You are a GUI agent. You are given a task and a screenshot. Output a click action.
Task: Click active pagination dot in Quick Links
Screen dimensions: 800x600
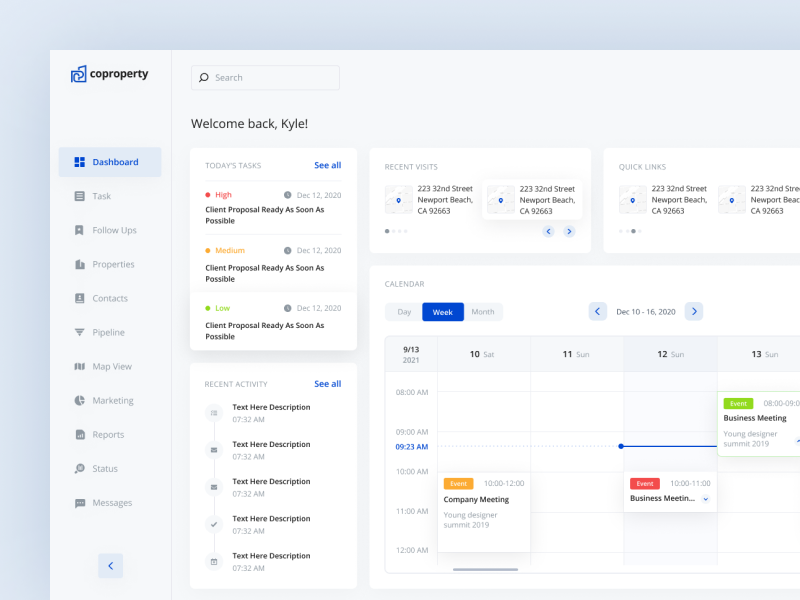(633, 231)
